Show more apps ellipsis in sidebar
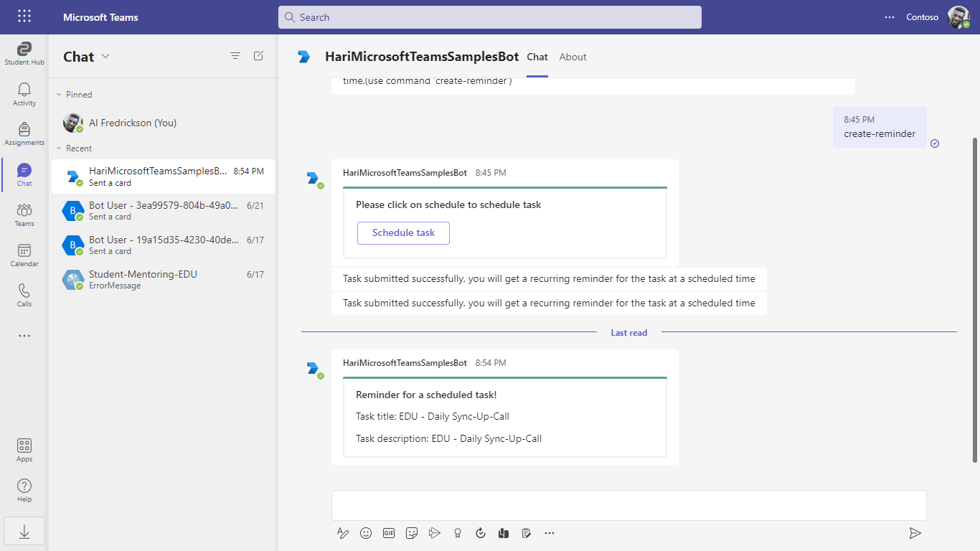The image size is (980, 551). pyautogui.click(x=24, y=336)
